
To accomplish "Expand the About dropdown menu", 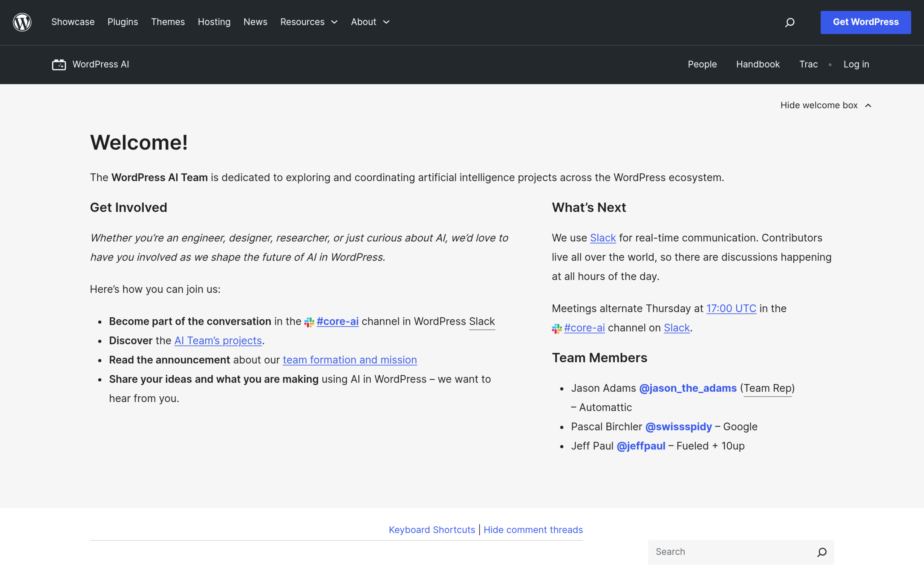I will coord(370,22).
